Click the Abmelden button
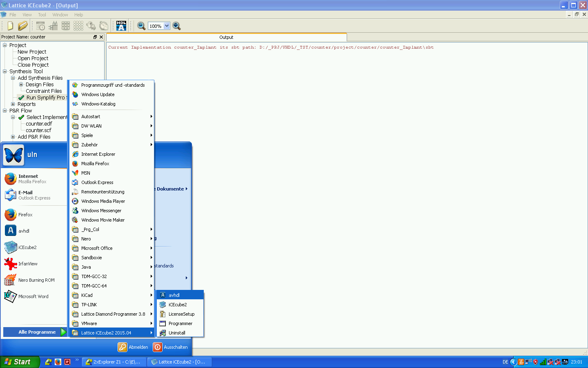Screen dimensions: 588x368 [133, 347]
